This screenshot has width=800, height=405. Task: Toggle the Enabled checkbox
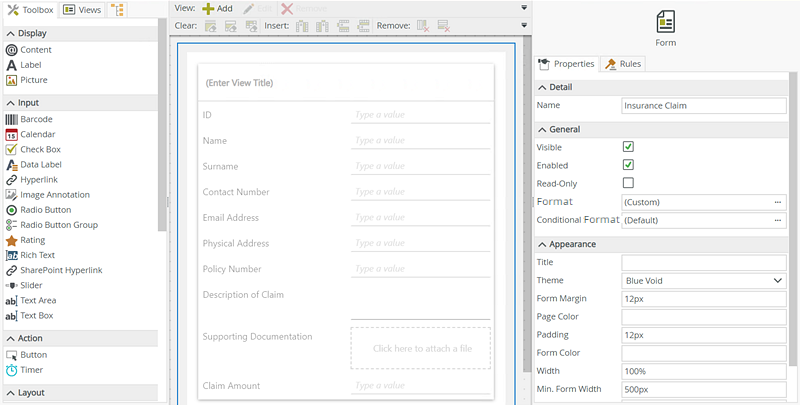628,165
